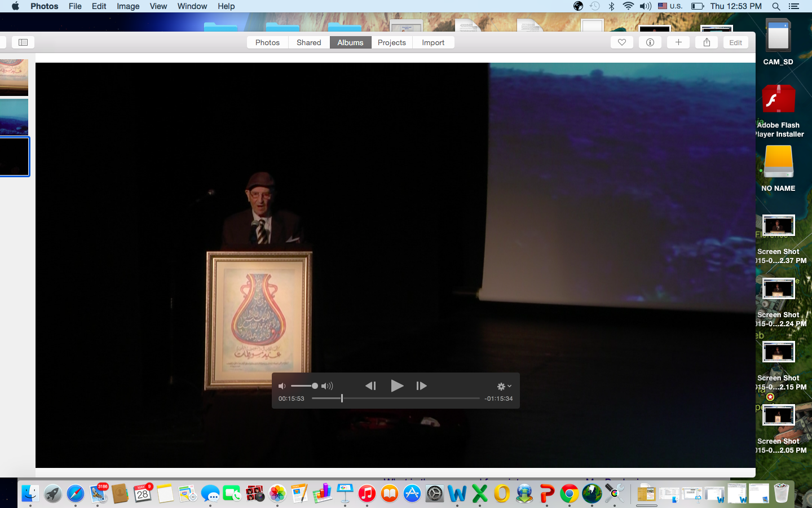Mute audio with the low-volume speaker icon
812x508 pixels.
[x=282, y=386]
